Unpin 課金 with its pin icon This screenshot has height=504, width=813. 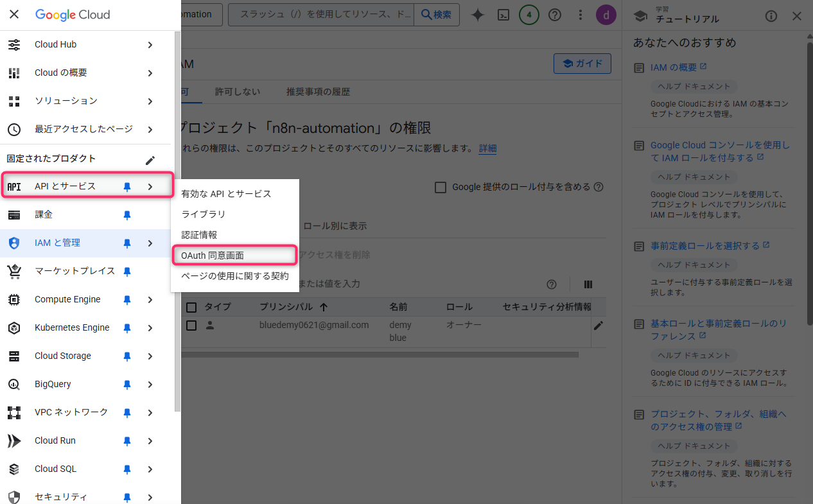[127, 214]
